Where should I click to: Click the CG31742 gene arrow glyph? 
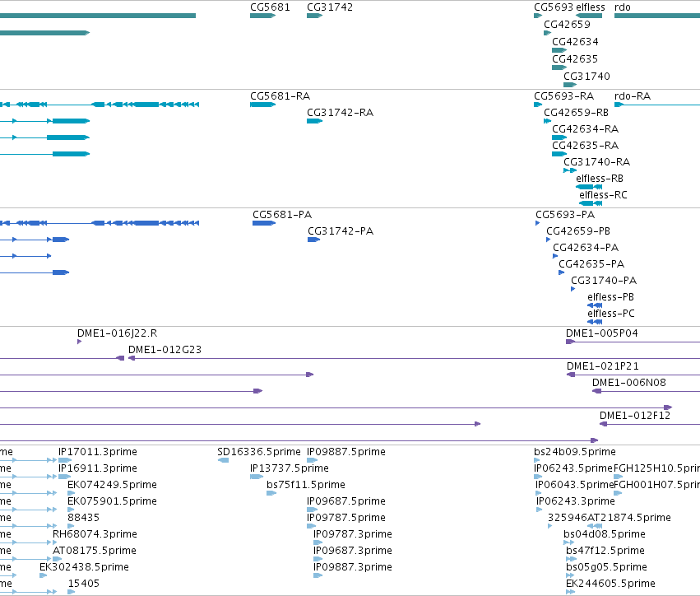(x=315, y=16)
